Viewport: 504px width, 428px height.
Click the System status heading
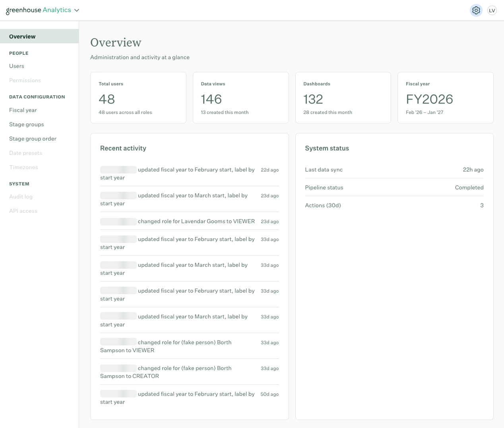pos(327,148)
